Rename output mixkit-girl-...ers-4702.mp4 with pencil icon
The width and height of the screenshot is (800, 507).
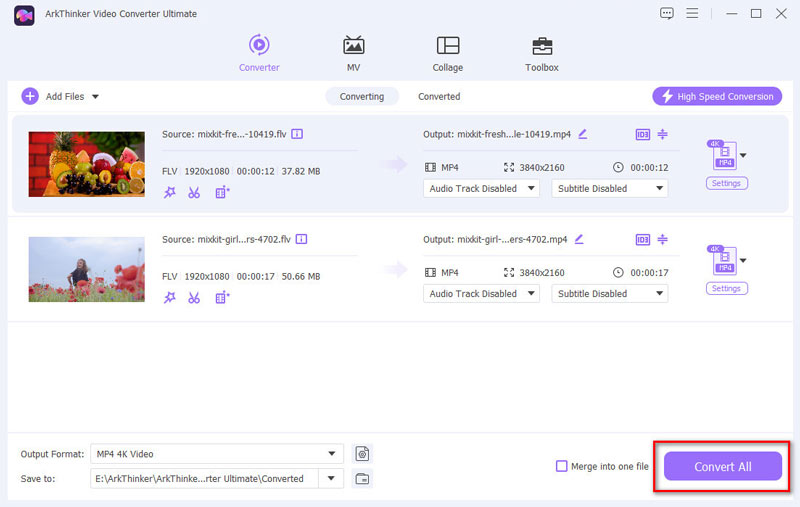pos(579,239)
